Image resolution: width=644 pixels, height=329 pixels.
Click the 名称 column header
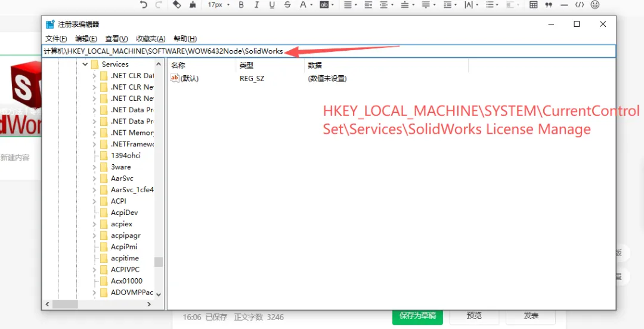pos(202,66)
